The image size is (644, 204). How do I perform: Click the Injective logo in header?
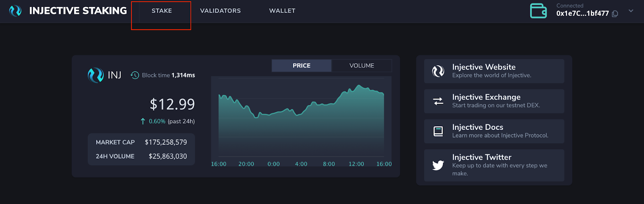(15, 11)
